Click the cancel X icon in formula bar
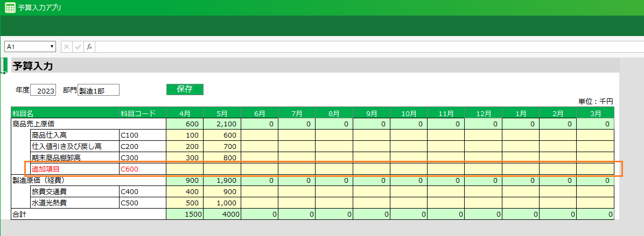The image size is (644, 236). 67,47
